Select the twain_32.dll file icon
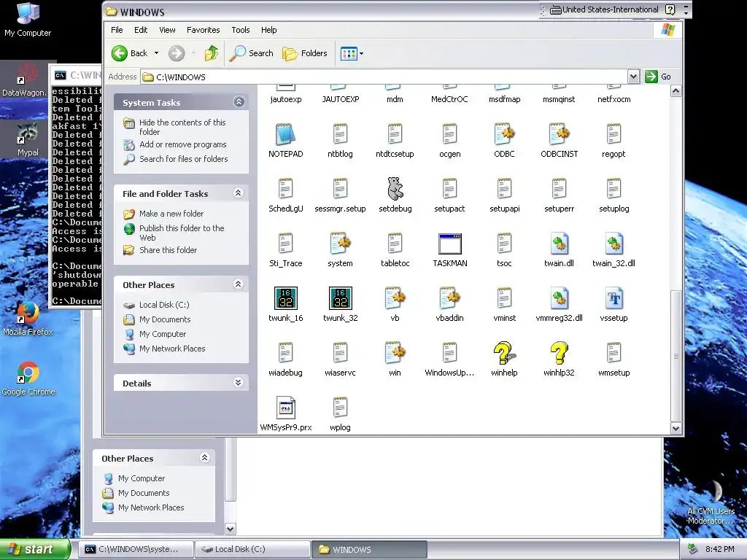 pos(614,244)
